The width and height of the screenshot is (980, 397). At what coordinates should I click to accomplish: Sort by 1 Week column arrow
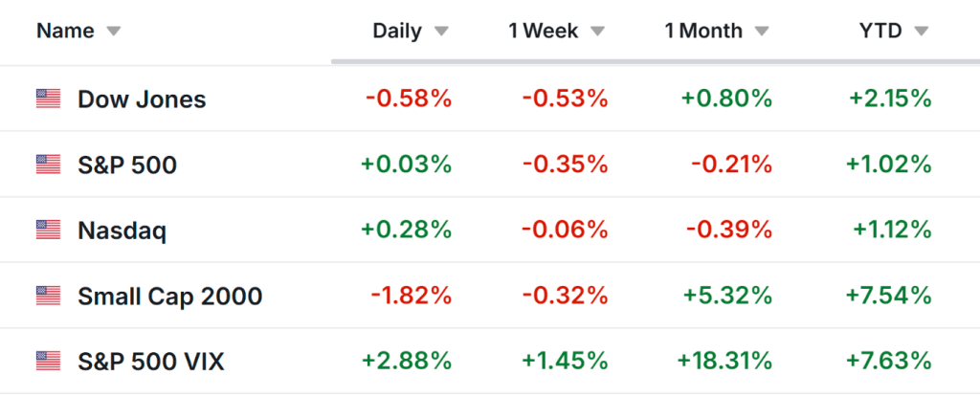click(598, 32)
